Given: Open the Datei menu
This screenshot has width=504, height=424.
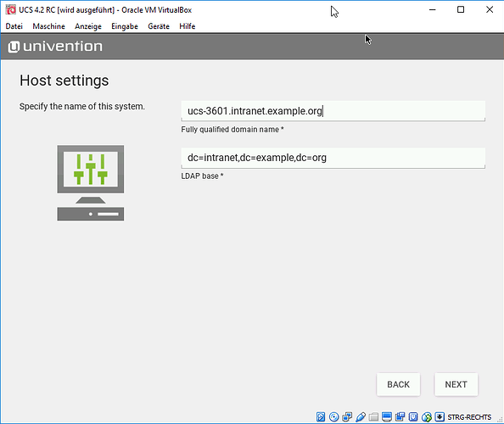Looking at the screenshot, I should pyautogui.click(x=14, y=26).
